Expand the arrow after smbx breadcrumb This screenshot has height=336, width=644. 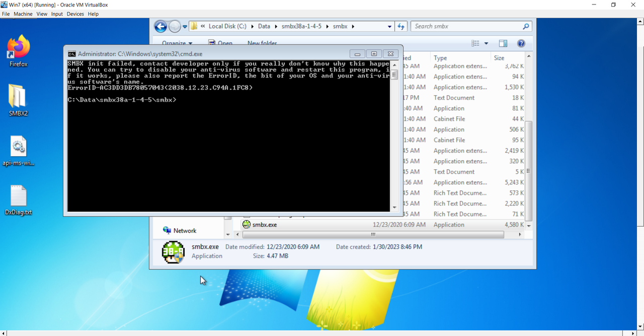tap(353, 26)
